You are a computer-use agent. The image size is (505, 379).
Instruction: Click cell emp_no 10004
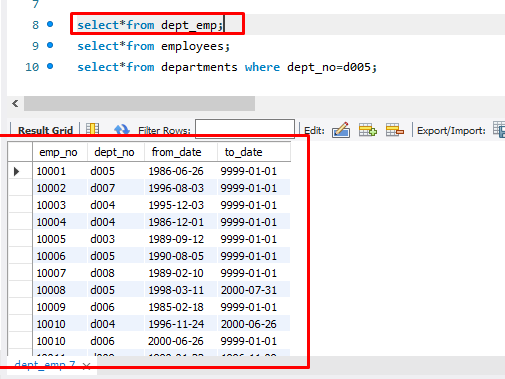60,222
